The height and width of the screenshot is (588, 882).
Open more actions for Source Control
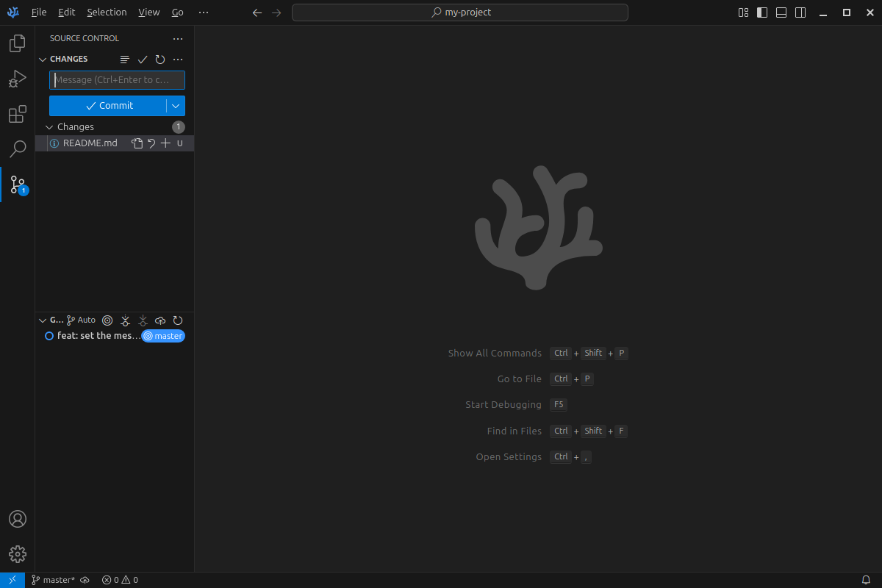(x=177, y=38)
